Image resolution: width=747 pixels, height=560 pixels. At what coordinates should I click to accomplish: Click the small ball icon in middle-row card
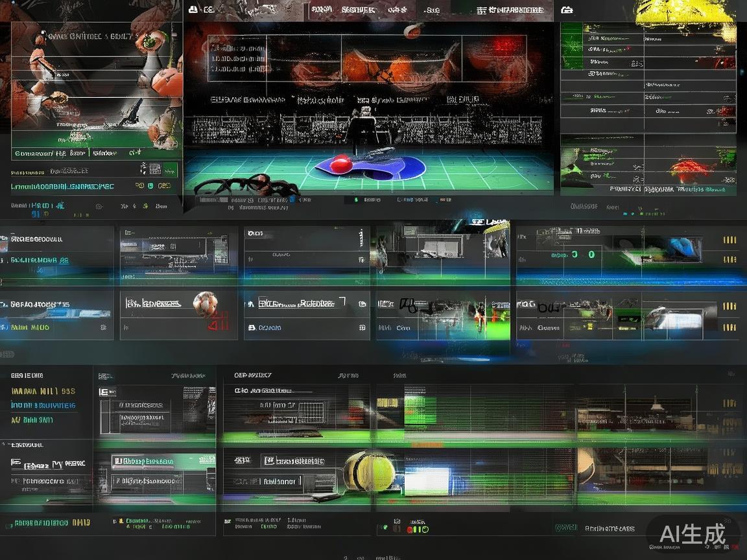[x=206, y=303]
